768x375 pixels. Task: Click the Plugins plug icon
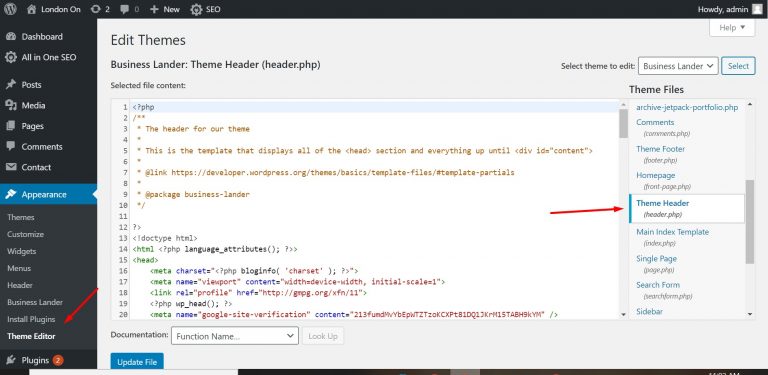[x=11, y=360]
